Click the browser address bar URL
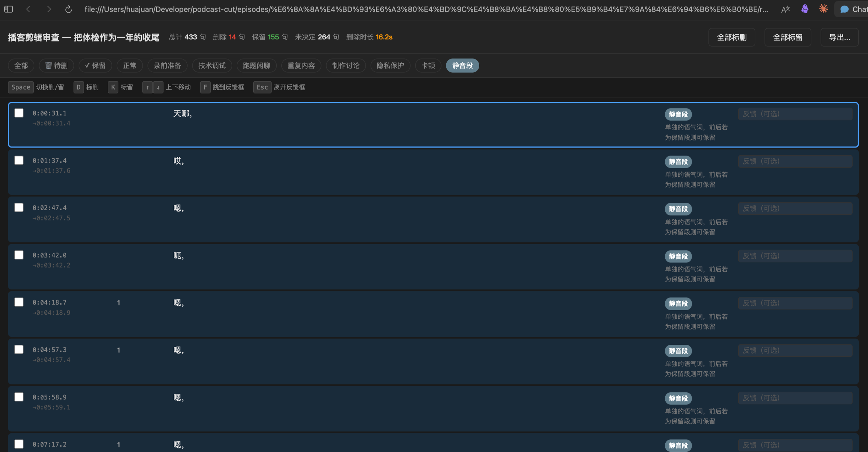This screenshot has width=868, height=452. [426, 9]
